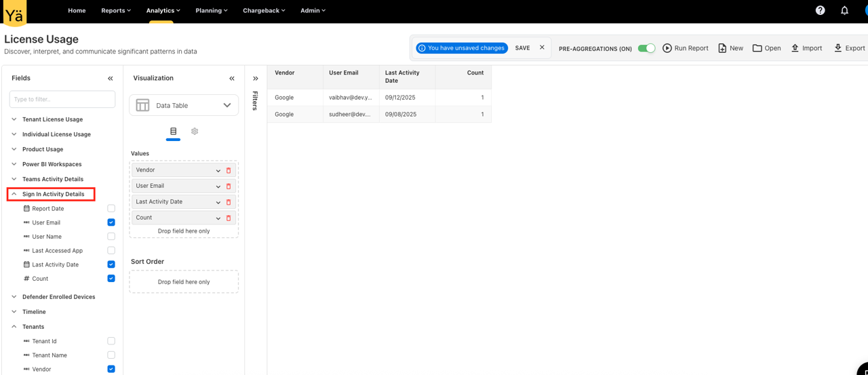The image size is (868, 375).
Task: Open the help question mark icon
Action: coord(820,10)
